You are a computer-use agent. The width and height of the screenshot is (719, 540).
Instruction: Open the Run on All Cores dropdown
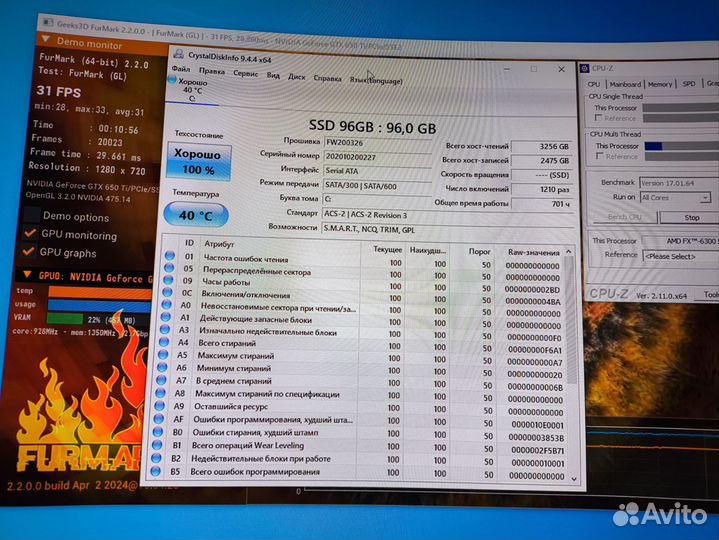tap(676, 197)
